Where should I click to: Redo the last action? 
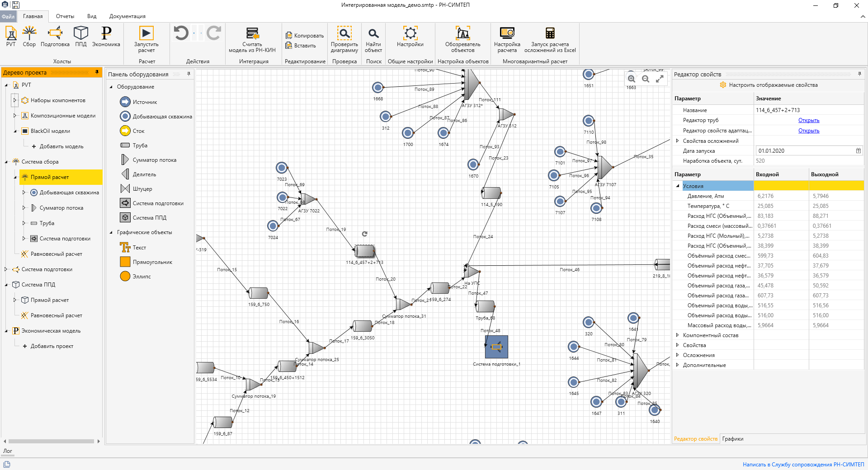point(214,33)
